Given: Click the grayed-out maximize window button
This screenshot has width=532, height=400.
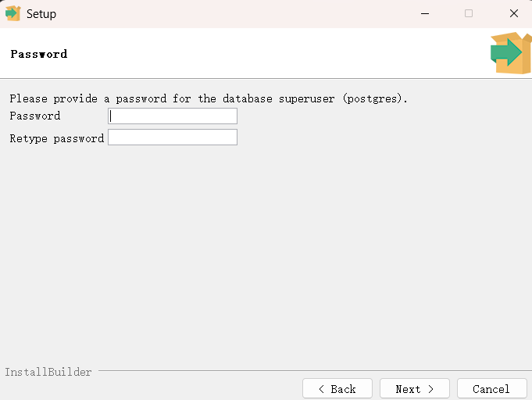Looking at the screenshot, I should (x=469, y=13).
